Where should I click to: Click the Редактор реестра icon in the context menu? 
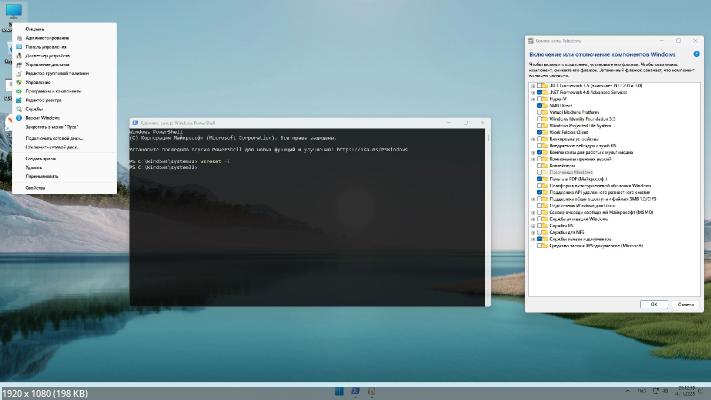pyautogui.click(x=18, y=100)
